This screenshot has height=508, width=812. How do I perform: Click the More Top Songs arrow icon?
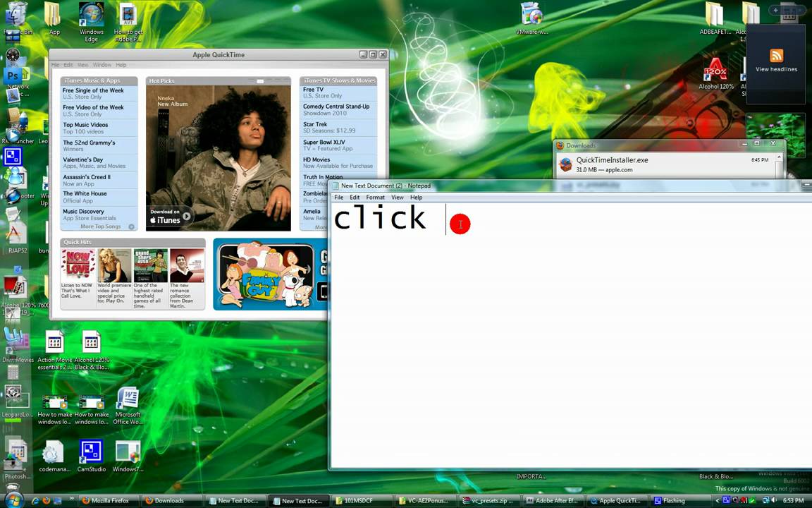pyautogui.click(x=132, y=226)
